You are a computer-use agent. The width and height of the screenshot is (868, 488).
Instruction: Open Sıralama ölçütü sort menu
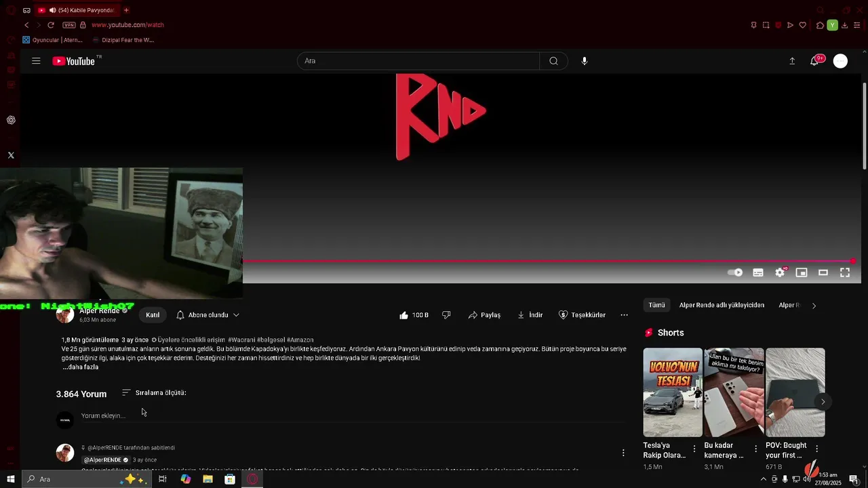[x=154, y=393]
